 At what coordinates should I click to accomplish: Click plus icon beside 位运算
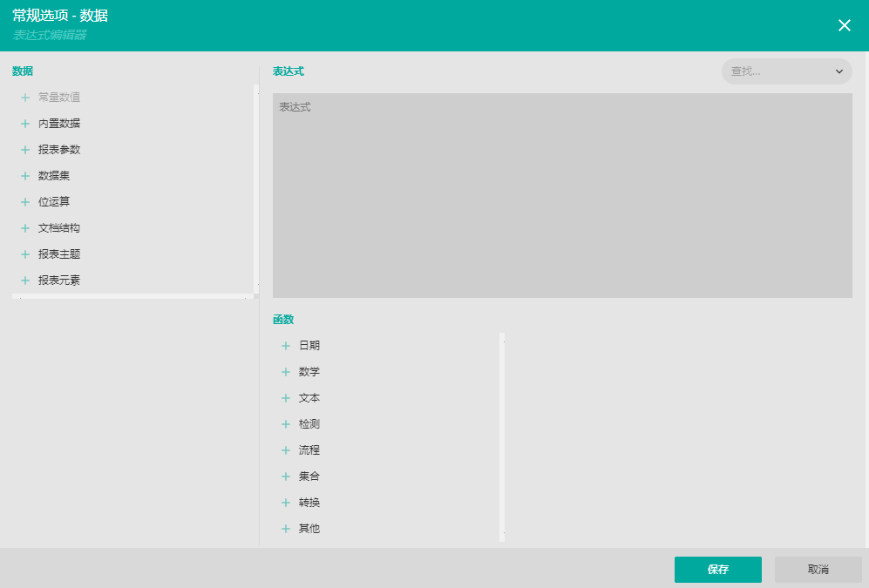(x=25, y=202)
